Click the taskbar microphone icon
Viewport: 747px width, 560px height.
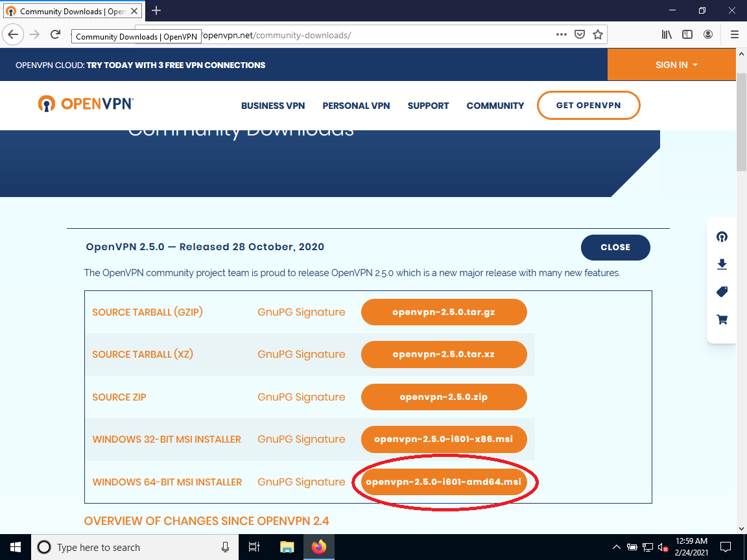click(226, 547)
